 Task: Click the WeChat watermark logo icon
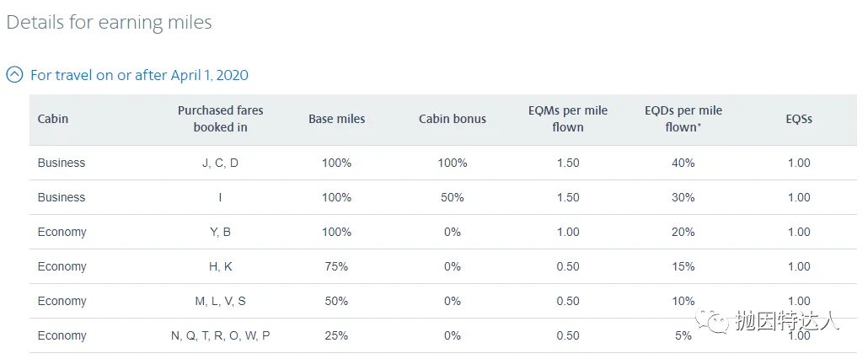click(712, 321)
